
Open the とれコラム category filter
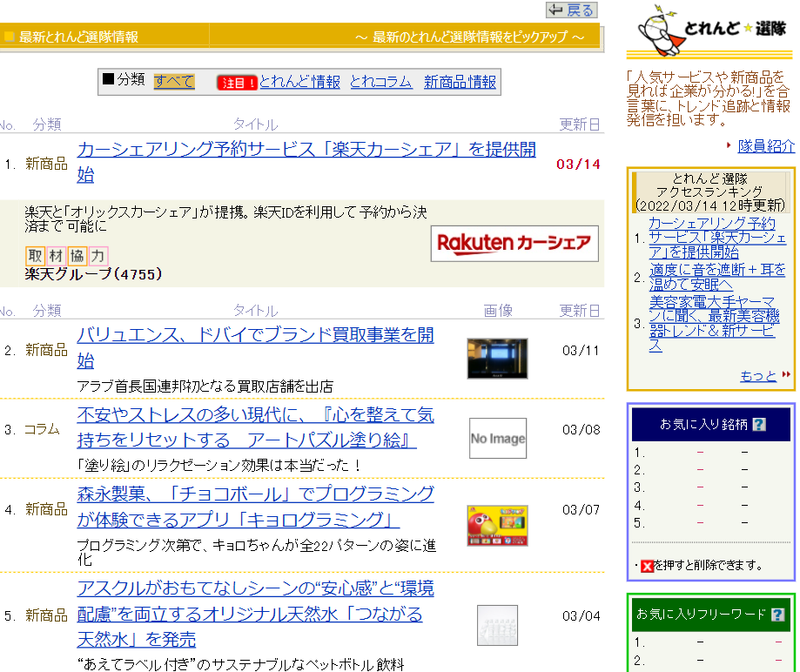click(x=381, y=82)
